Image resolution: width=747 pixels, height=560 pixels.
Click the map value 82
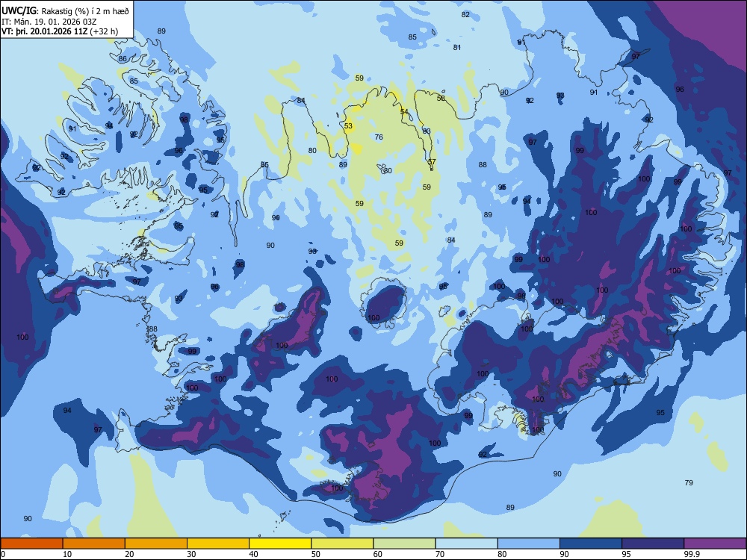(x=465, y=14)
